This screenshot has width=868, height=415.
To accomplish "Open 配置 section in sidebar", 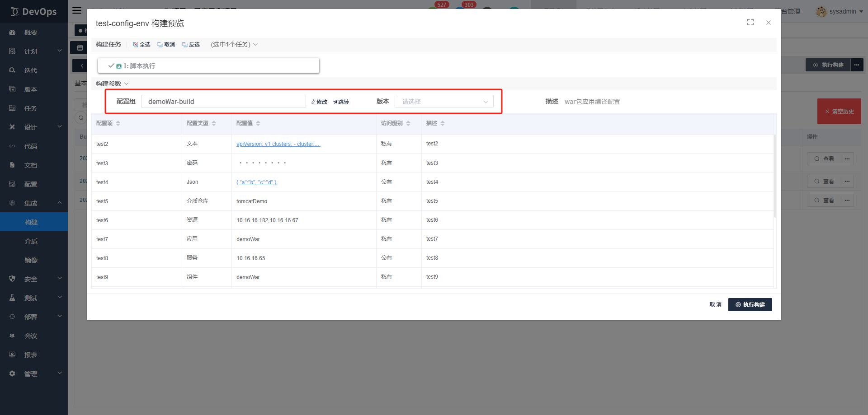I will (31, 184).
